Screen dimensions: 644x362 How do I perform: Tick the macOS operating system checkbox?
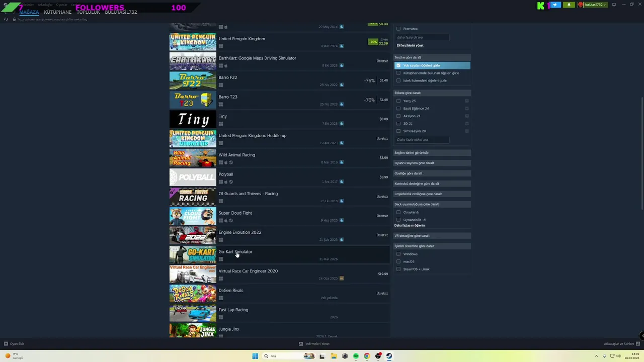pyautogui.click(x=398, y=261)
